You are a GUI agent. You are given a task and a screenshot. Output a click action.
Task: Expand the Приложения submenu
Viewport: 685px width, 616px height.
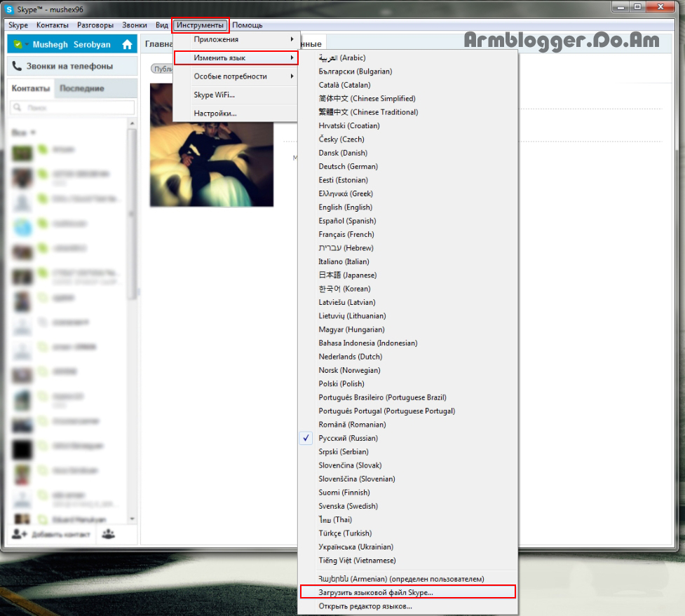pos(236,39)
